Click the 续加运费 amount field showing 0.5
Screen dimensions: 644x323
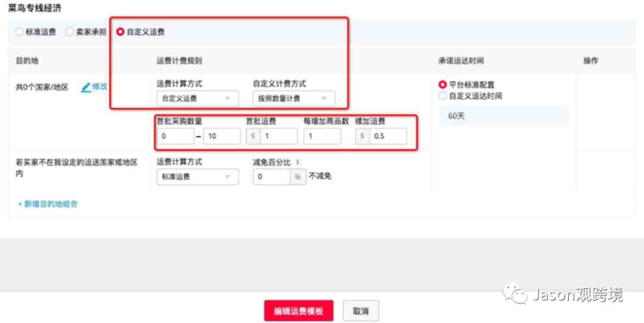[388, 136]
